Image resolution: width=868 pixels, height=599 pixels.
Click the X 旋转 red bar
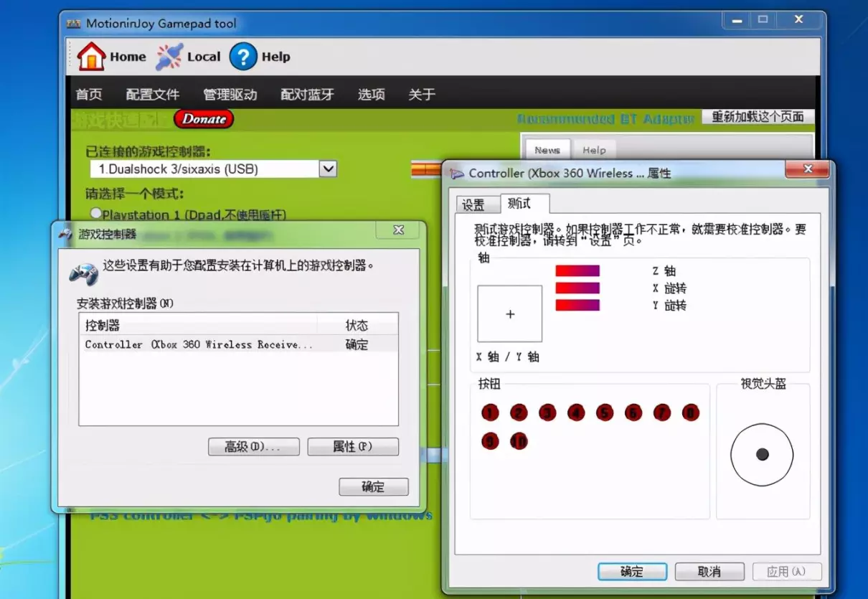pyautogui.click(x=577, y=288)
